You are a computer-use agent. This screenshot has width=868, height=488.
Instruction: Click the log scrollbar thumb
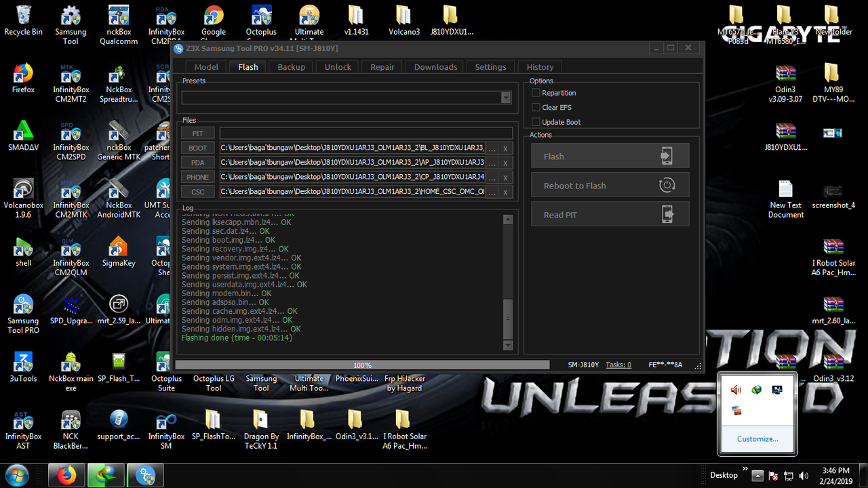508,319
